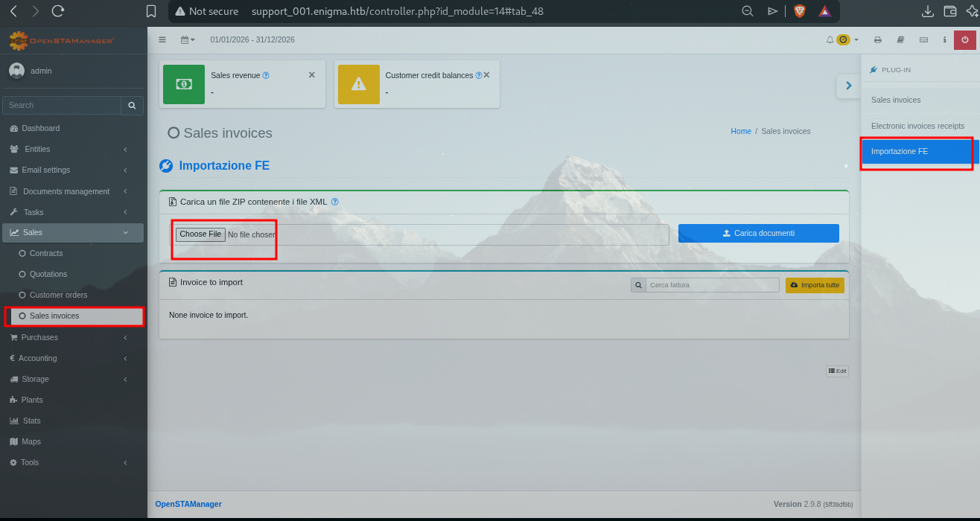The width and height of the screenshot is (980, 521).
Task: Reload the page with browser refresh
Action: (58, 11)
